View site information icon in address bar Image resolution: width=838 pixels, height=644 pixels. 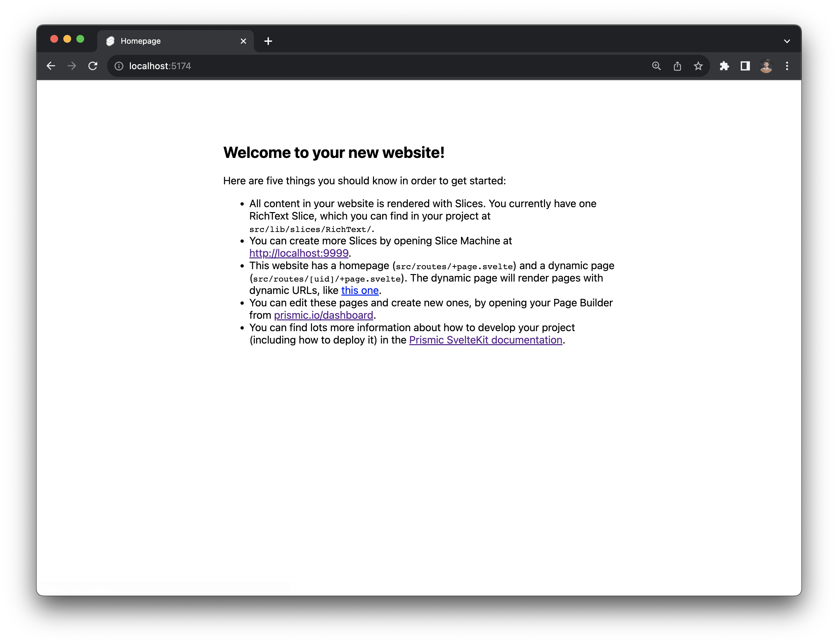pos(119,66)
